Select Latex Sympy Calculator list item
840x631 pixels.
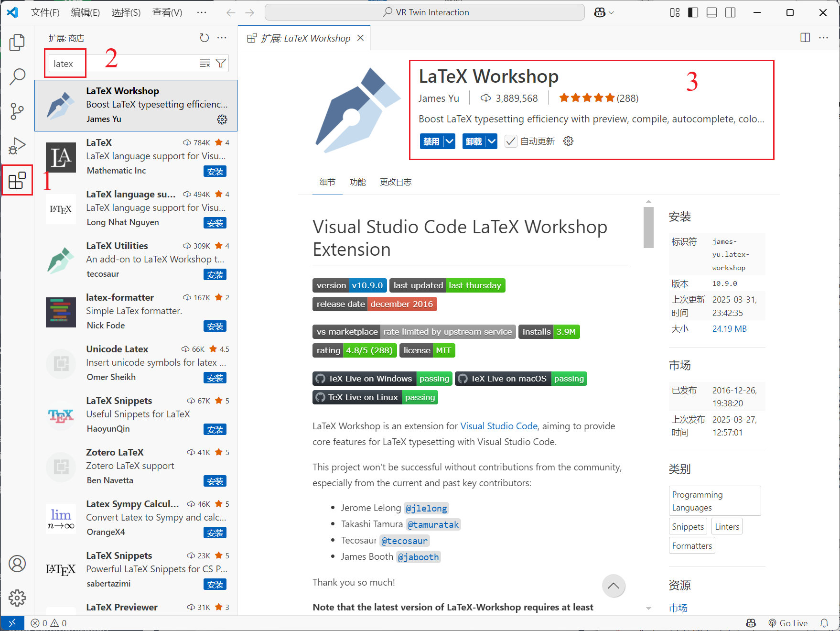136,518
